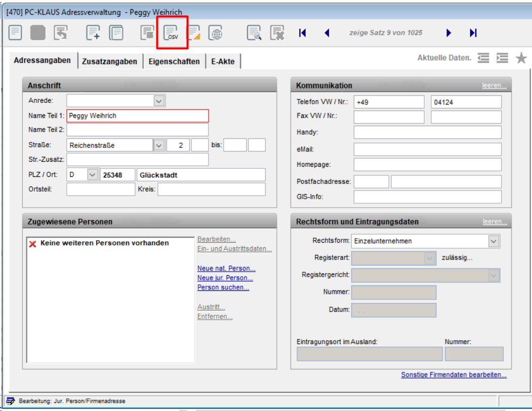Image resolution: width=532 pixels, height=411 pixels.
Task: Click the delete record icon with X
Action: coord(277,33)
